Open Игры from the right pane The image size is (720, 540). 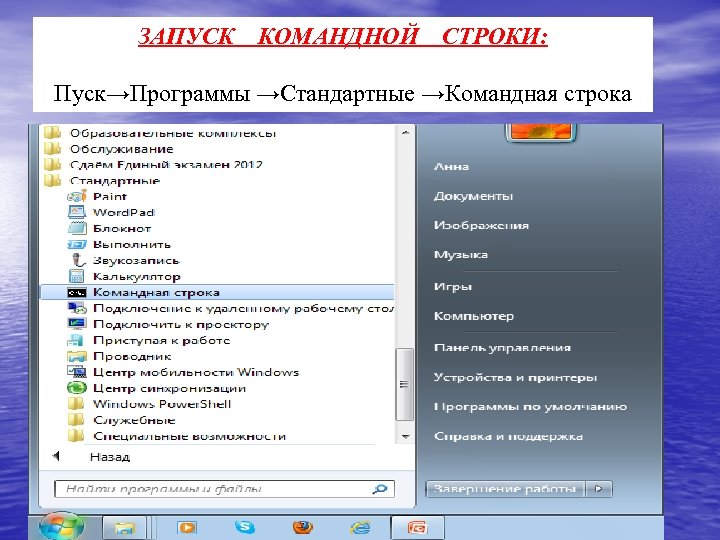click(453, 287)
